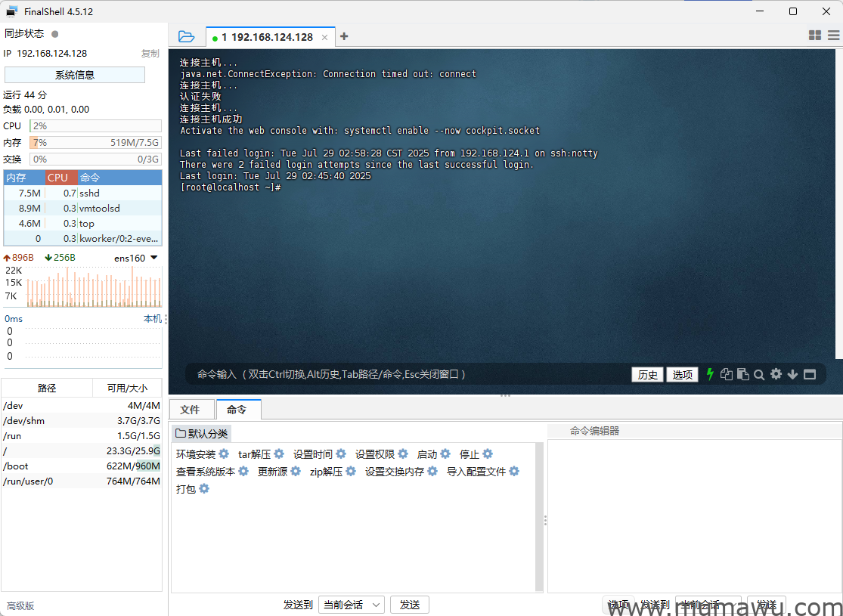The image size is (843, 616).
Task: Open the 当前会话 session dropdown
Action: point(351,605)
